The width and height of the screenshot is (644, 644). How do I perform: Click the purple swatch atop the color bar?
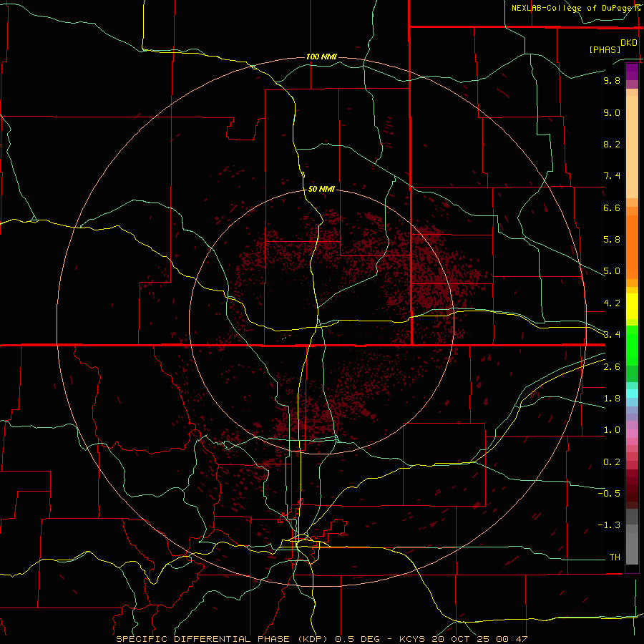pos(632,72)
